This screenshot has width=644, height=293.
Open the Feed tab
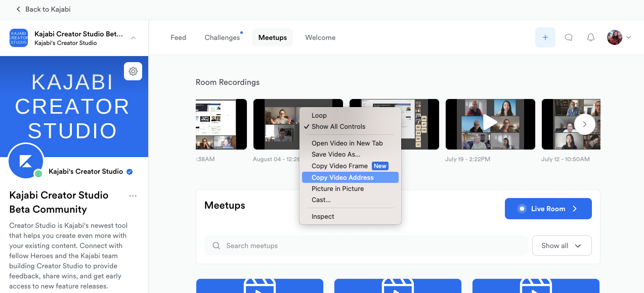[178, 37]
